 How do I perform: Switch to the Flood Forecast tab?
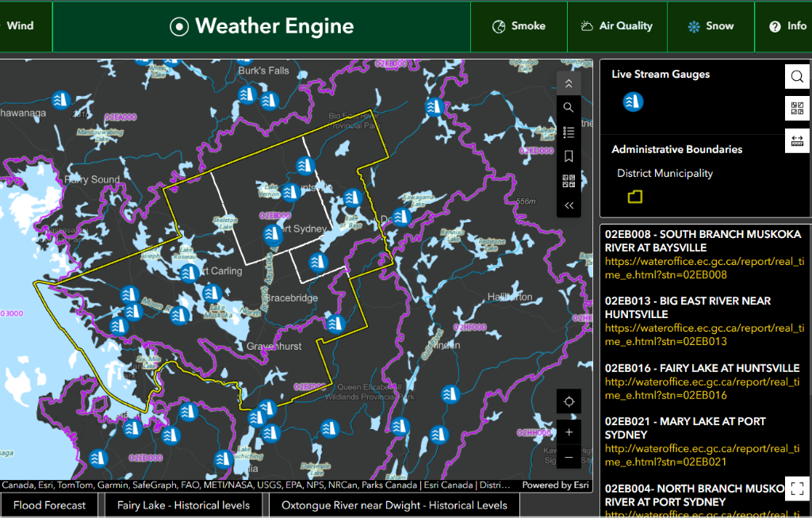click(49, 505)
